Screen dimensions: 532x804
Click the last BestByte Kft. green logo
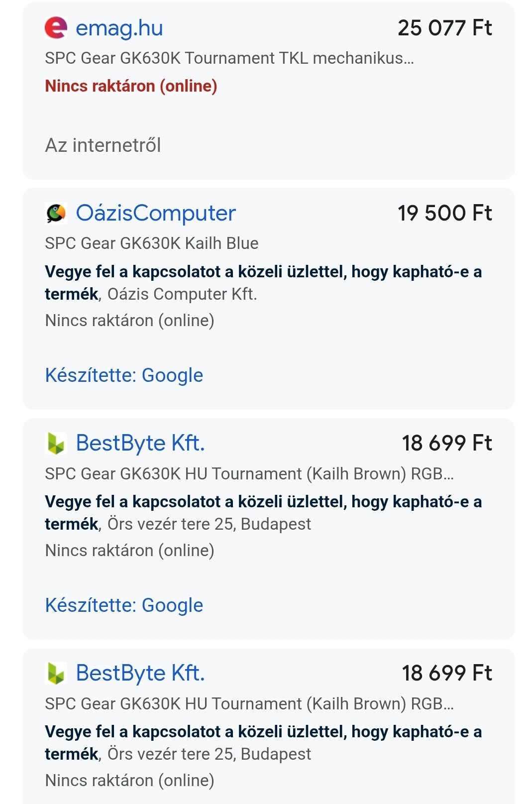click(56, 673)
